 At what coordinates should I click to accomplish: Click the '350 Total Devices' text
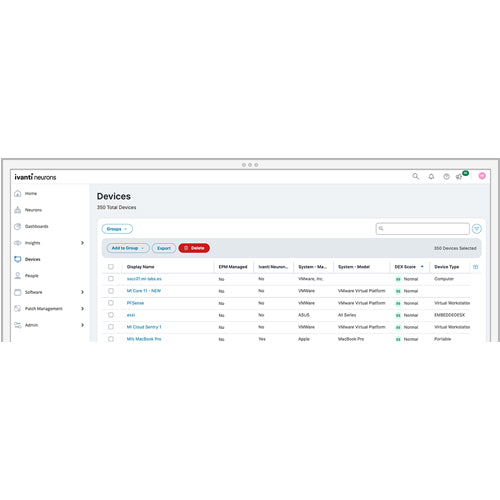(116, 207)
